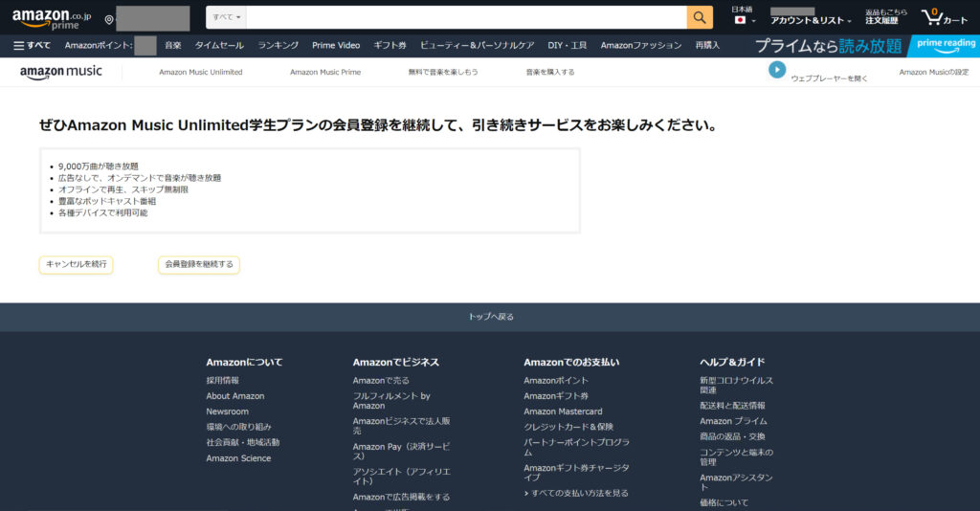This screenshot has width=980, height=511.
Task: Open 社会貢献・地域活動 footer link
Action: click(x=243, y=443)
